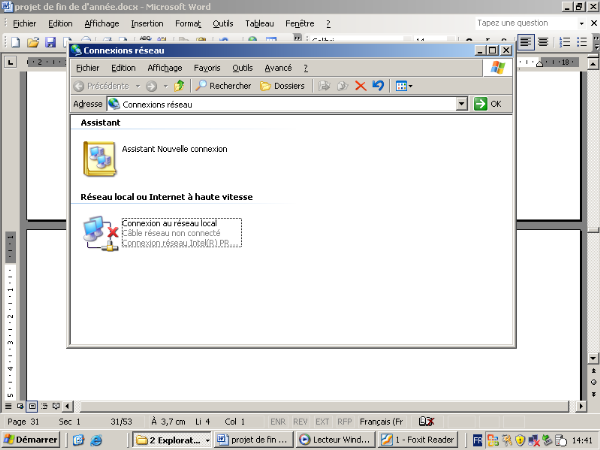Open the Favoris menu

tap(207, 68)
